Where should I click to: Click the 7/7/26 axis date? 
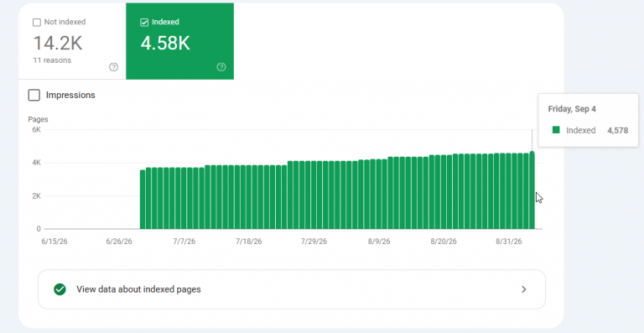click(184, 242)
